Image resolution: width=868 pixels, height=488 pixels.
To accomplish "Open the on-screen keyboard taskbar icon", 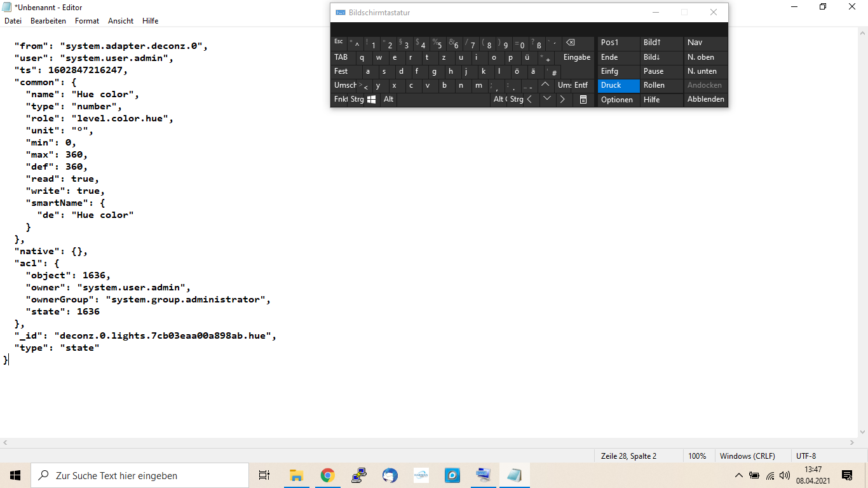I will point(483,475).
